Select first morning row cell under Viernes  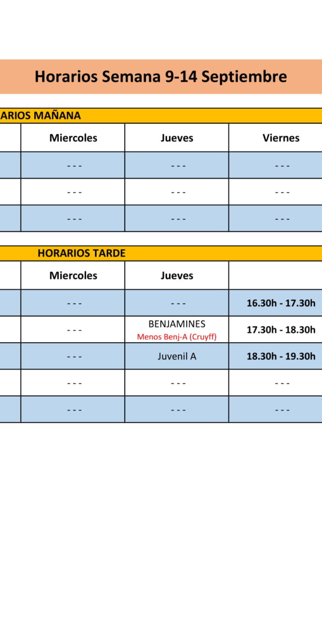(x=281, y=165)
